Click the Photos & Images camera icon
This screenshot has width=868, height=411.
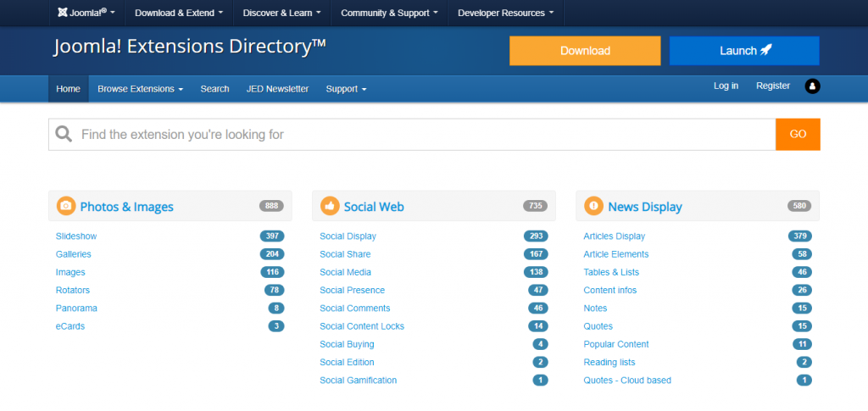tap(66, 206)
